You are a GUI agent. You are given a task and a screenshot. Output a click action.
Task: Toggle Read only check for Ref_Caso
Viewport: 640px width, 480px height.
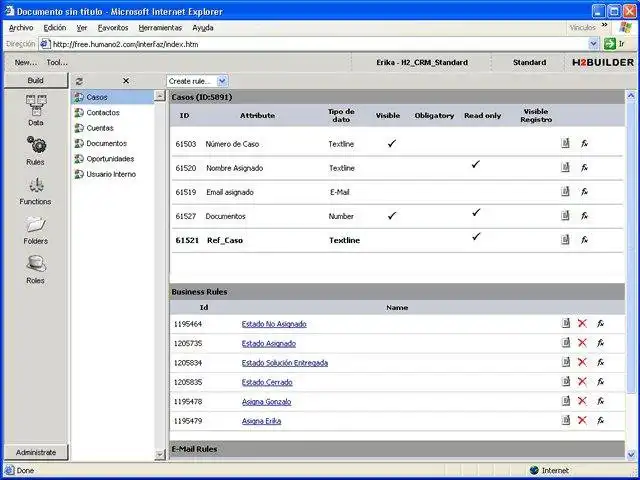click(476, 236)
